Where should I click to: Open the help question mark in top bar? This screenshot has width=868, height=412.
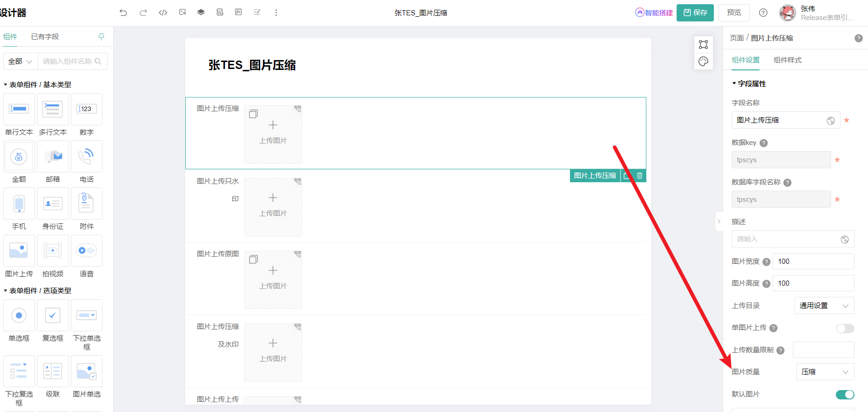click(x=763, y=13)
